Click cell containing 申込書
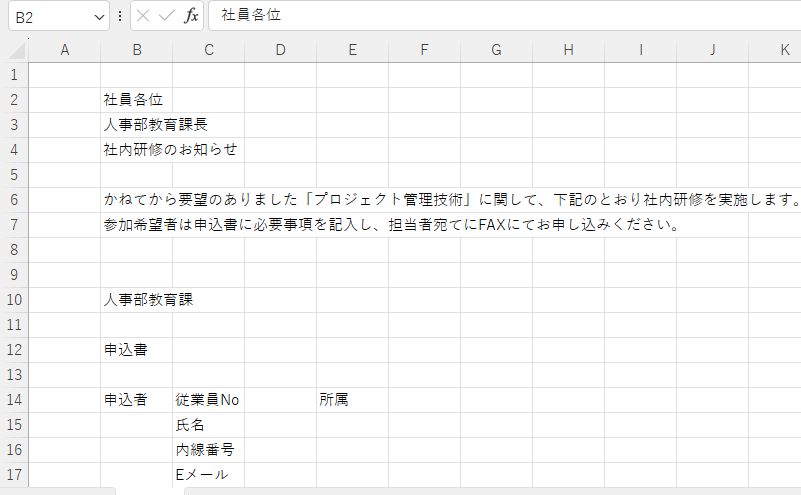This screenshot has height=495, width=801. 136,350
